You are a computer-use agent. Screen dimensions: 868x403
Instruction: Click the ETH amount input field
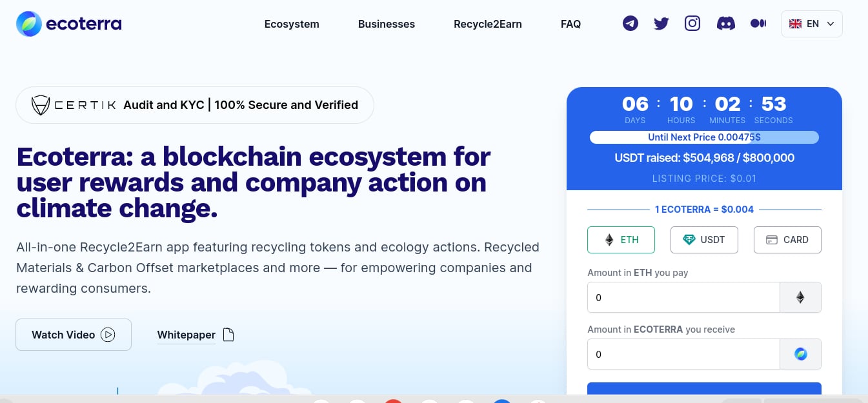point(683,297)
